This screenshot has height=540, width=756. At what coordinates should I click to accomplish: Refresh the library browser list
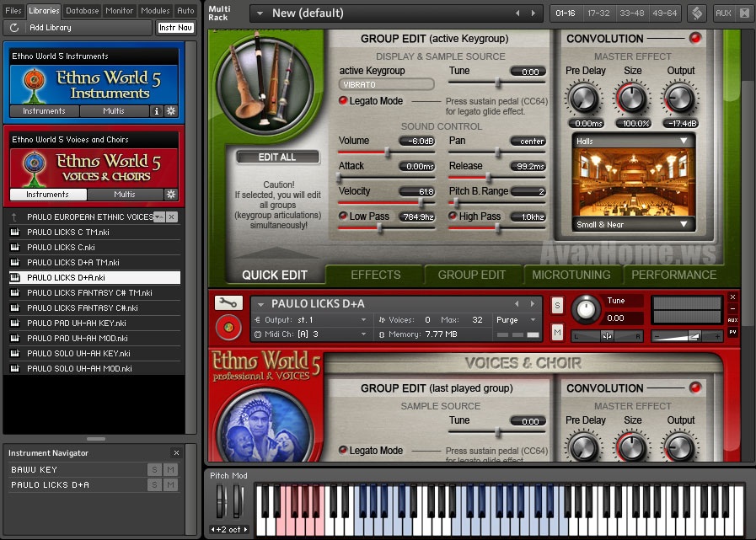pos(14,28)
